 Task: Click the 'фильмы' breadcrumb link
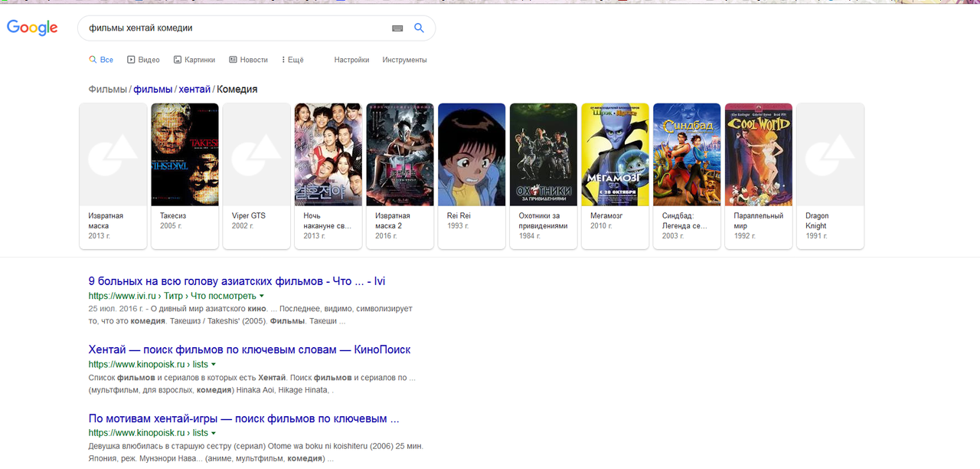click(152, 90)
